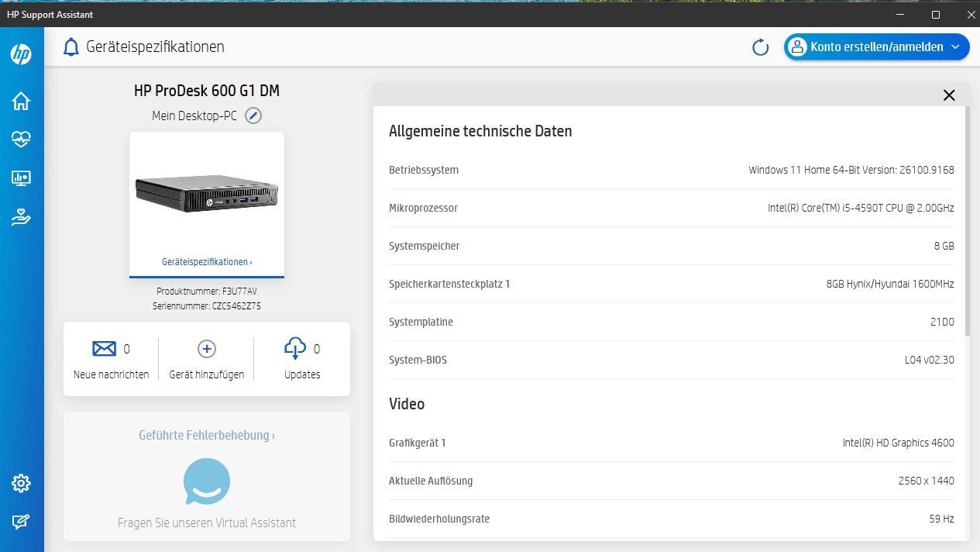This screenshot has width=980, height=552.
Task: Select the Grafikgerät 1 label
Action: pos(418,443)
